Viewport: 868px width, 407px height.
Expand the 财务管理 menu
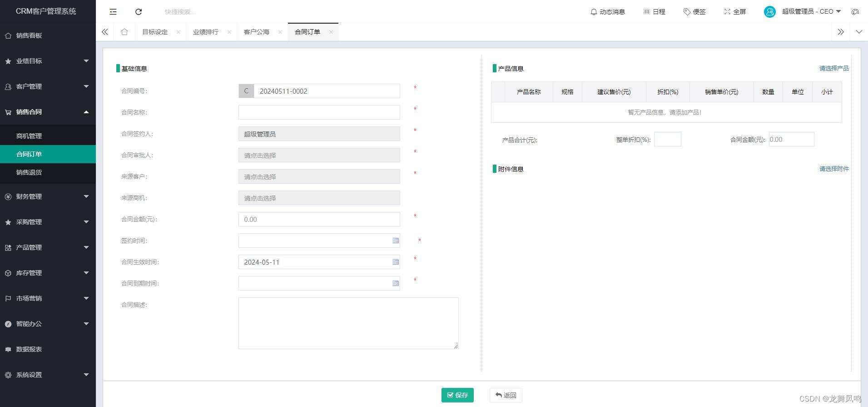(48, 196)
